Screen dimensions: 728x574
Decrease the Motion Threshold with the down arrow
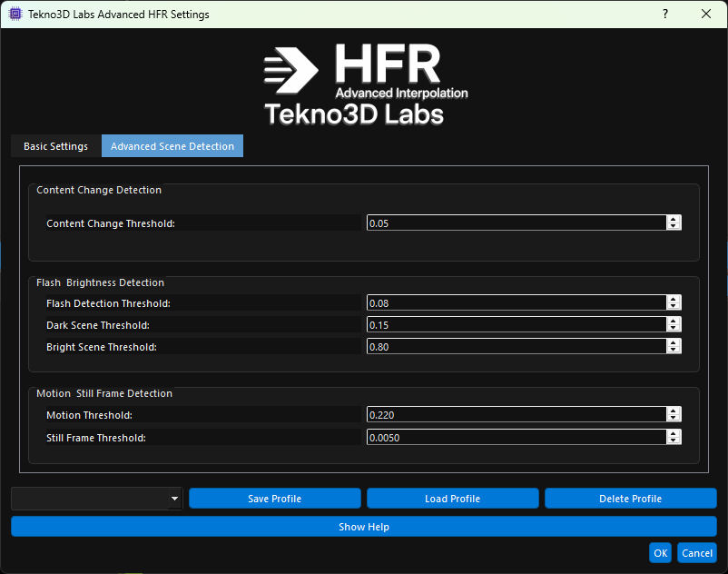674,418
